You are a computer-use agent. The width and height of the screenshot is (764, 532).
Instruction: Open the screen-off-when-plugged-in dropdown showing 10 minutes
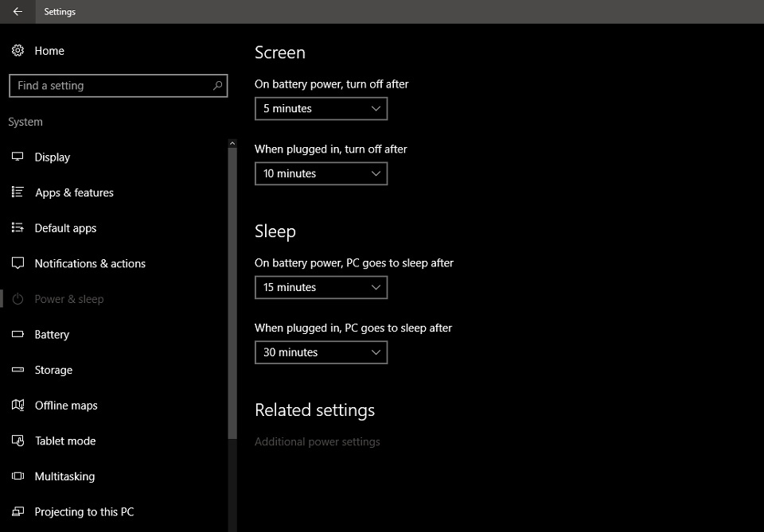click(321, 174)
